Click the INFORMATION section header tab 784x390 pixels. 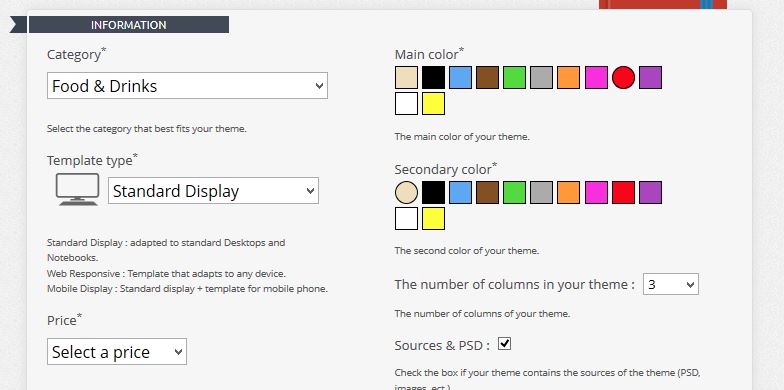point(128,24)
